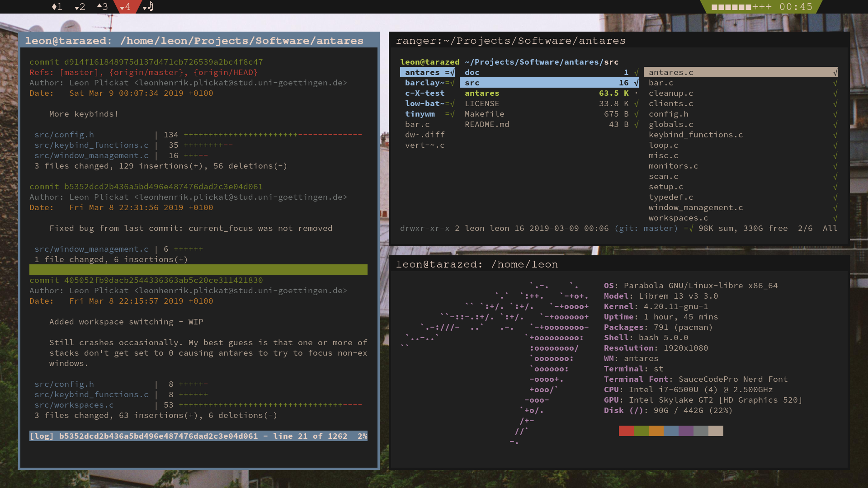Screen dimensions: 868x488
Task: Select the antares binary in ranger
Action: tap(482, 93)
